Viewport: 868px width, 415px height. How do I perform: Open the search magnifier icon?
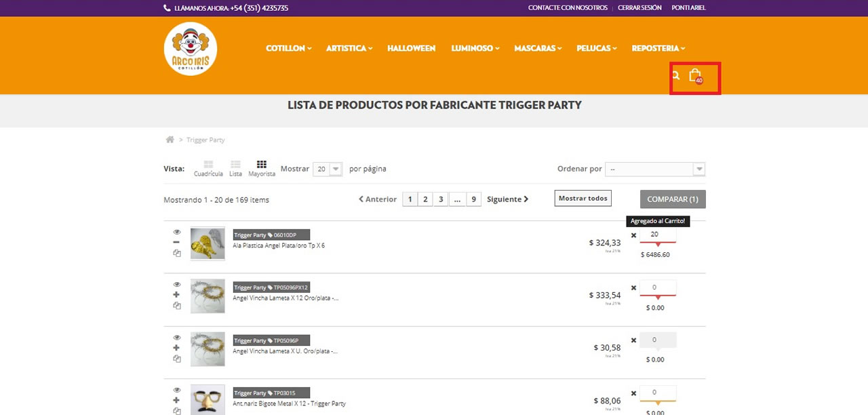[x=675, y=75]
